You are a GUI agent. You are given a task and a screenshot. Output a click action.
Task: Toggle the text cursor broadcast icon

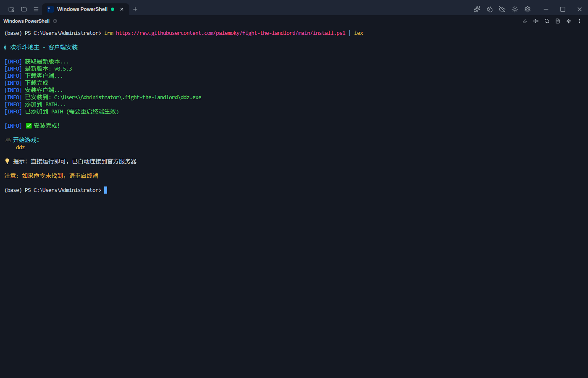pyautogui.click(x=536, y=21)
